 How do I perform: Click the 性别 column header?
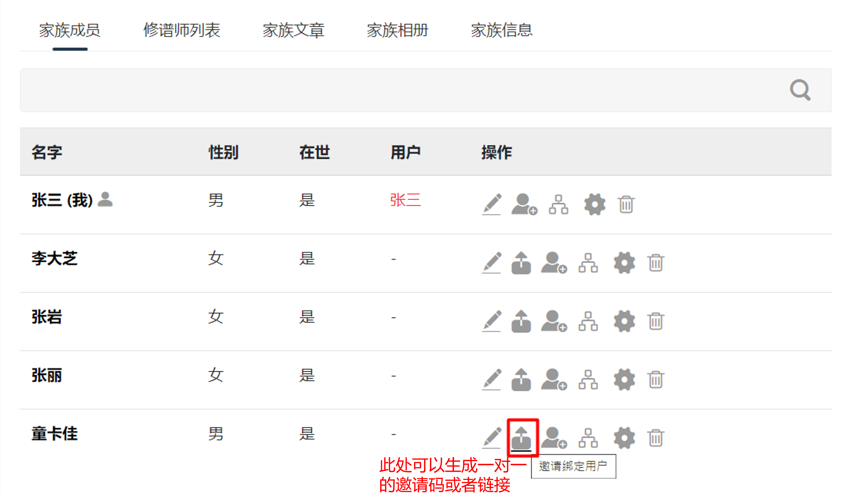click(x=224, y=152)
